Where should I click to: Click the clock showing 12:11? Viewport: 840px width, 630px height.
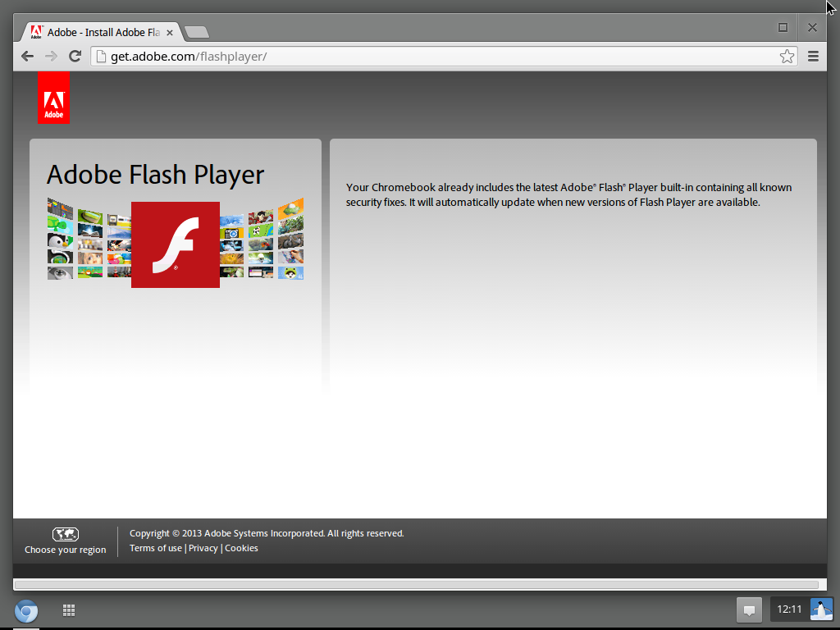pos(789,609)
